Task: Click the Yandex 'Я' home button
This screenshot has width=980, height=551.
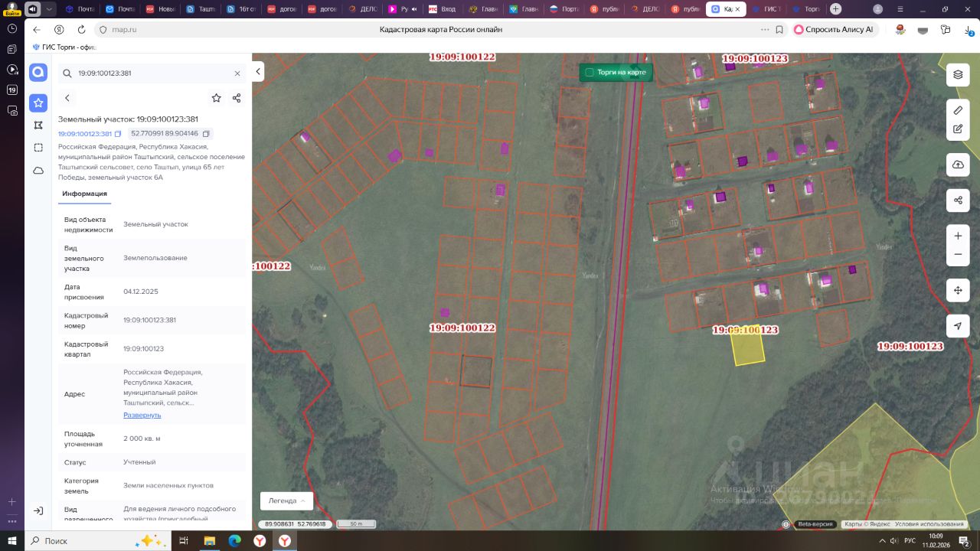Action: [59, 29]
